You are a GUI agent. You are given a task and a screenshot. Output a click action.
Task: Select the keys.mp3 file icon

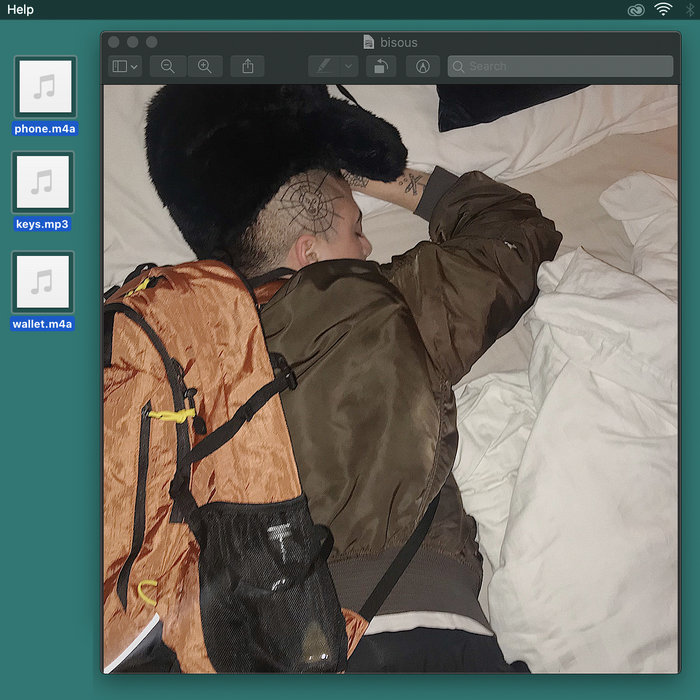pos(42,182)
